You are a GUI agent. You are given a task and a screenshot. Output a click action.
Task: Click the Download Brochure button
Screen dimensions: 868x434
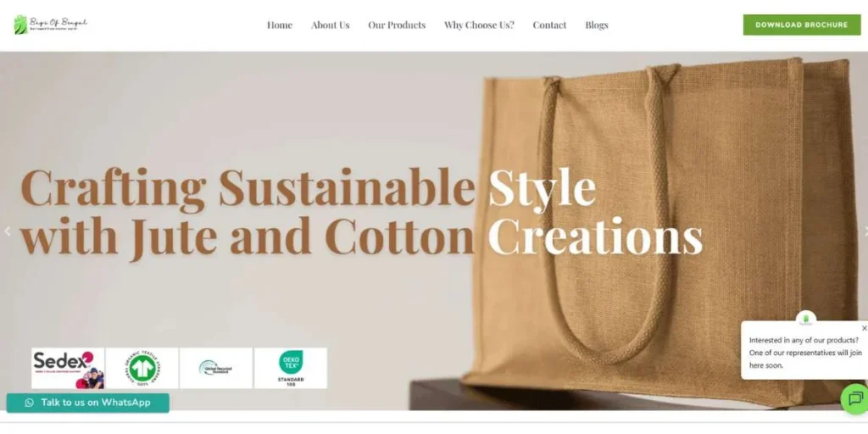point(802,25)
